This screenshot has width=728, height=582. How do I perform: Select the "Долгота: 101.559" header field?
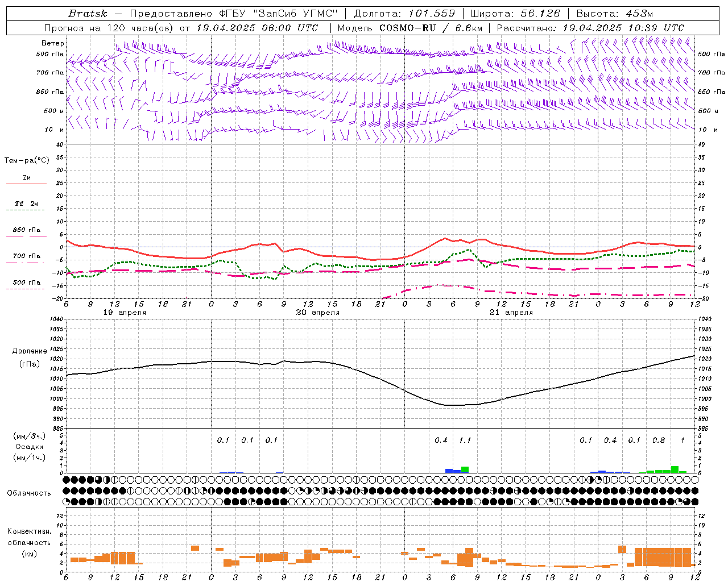click(x=404, y=14)
